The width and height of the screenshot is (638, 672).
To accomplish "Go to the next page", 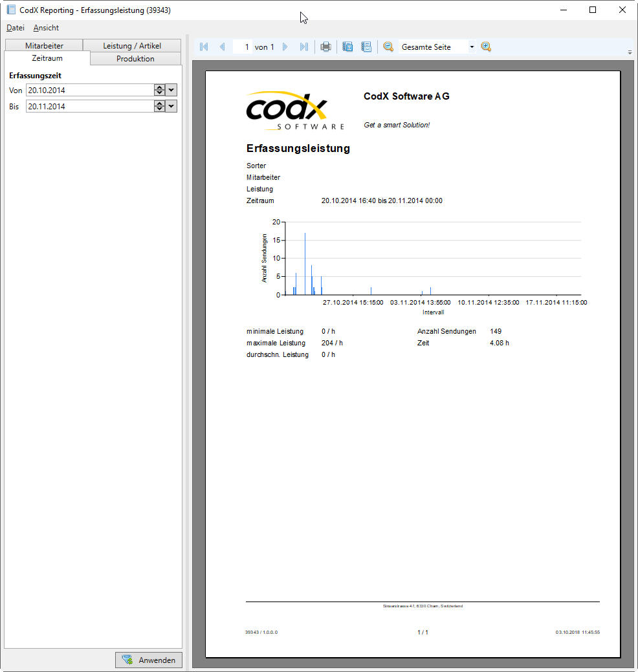I will [285, 47].
